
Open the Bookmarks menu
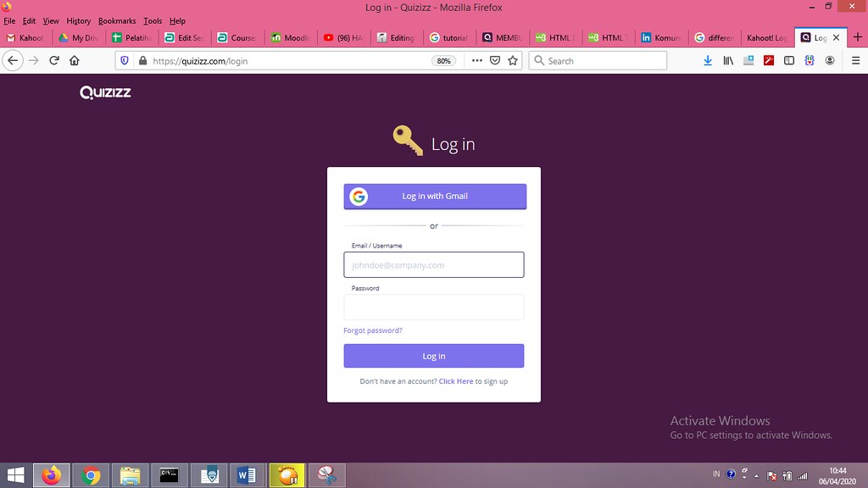click(117, 21)
